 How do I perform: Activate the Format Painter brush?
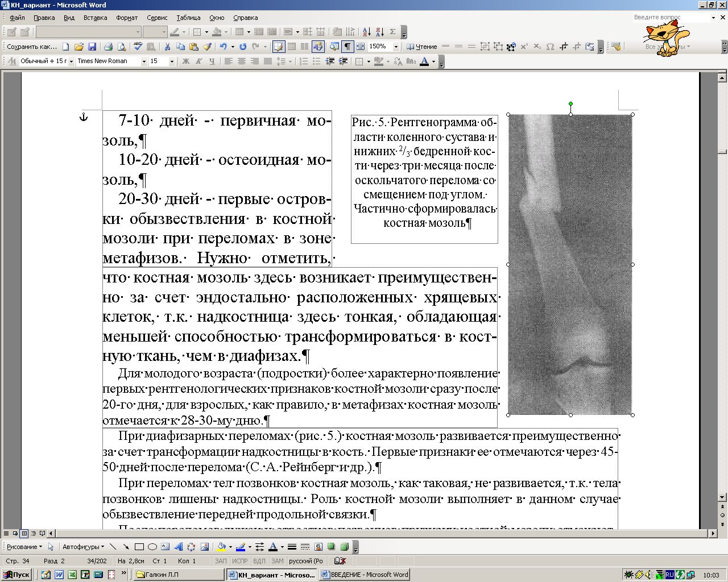point(207,47)
